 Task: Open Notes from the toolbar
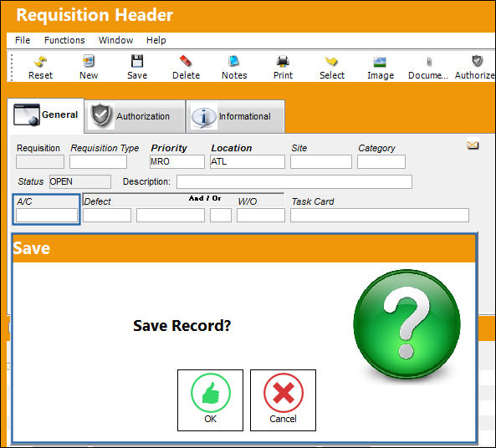(234, 67)
